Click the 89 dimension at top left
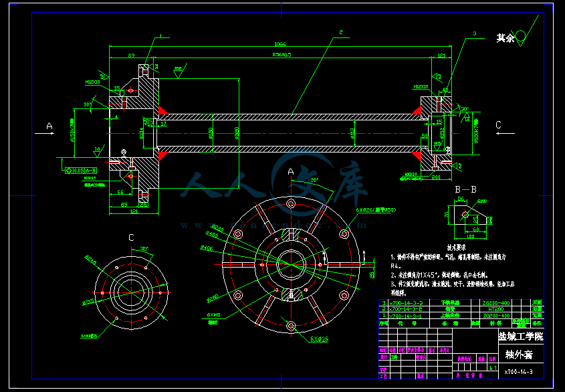Image resolution: width=565 pixels, height=392 pixels. pyautogui.click(x=131, y=55)
